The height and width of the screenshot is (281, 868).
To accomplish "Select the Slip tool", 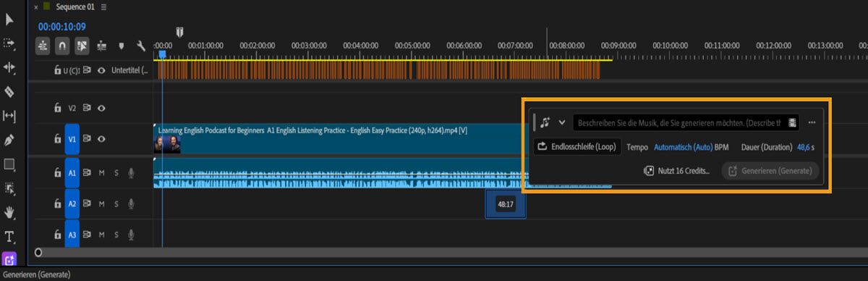I will [x=9, y=116].
